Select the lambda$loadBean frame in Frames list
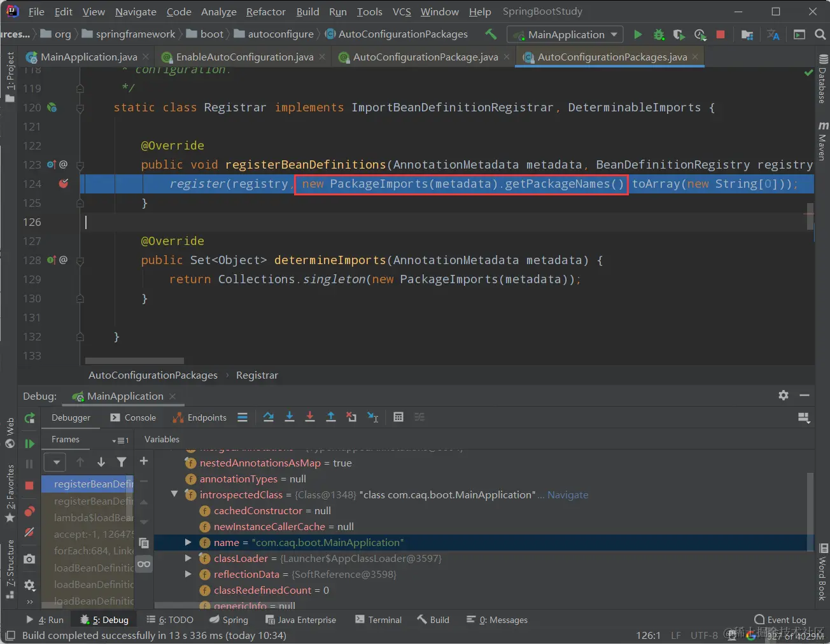830x644 pixels. point(94,517)
